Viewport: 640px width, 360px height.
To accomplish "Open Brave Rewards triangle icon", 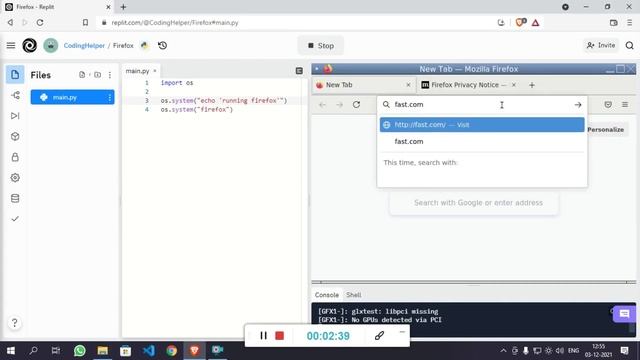I will [x=535, y=23].
